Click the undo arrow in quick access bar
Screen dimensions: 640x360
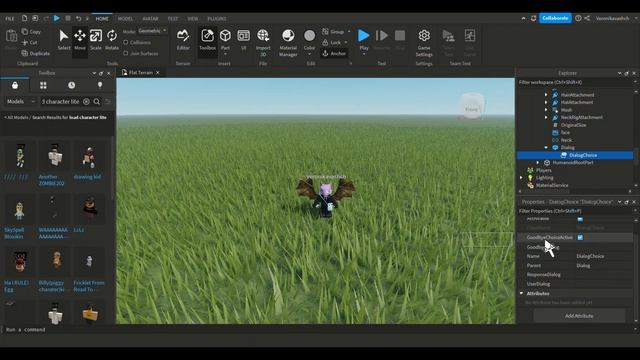pyautogui.click(x=78, y=18)
